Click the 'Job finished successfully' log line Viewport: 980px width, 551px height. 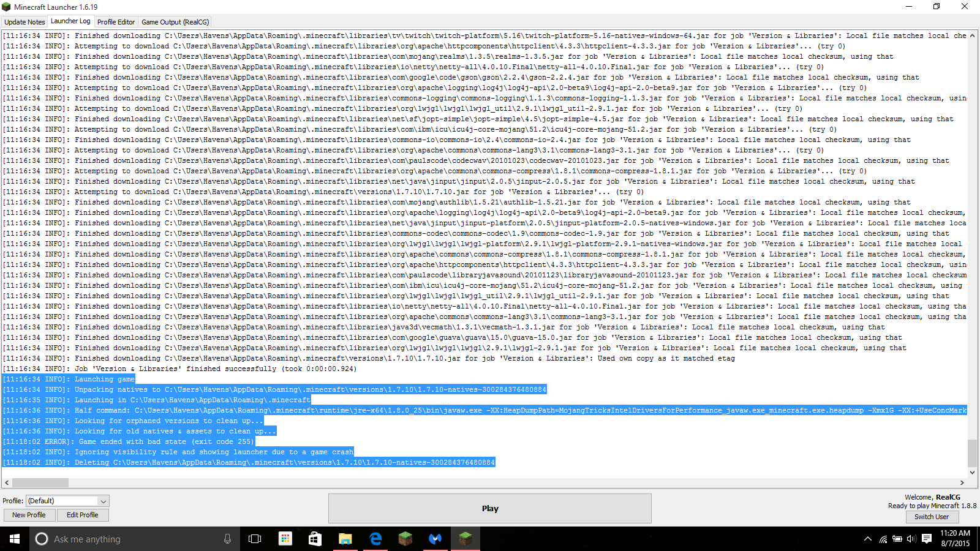tap(179, 369)
